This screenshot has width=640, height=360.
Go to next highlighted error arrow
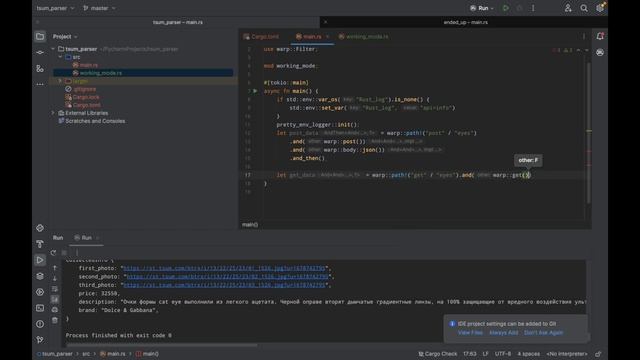click(587, 50)
